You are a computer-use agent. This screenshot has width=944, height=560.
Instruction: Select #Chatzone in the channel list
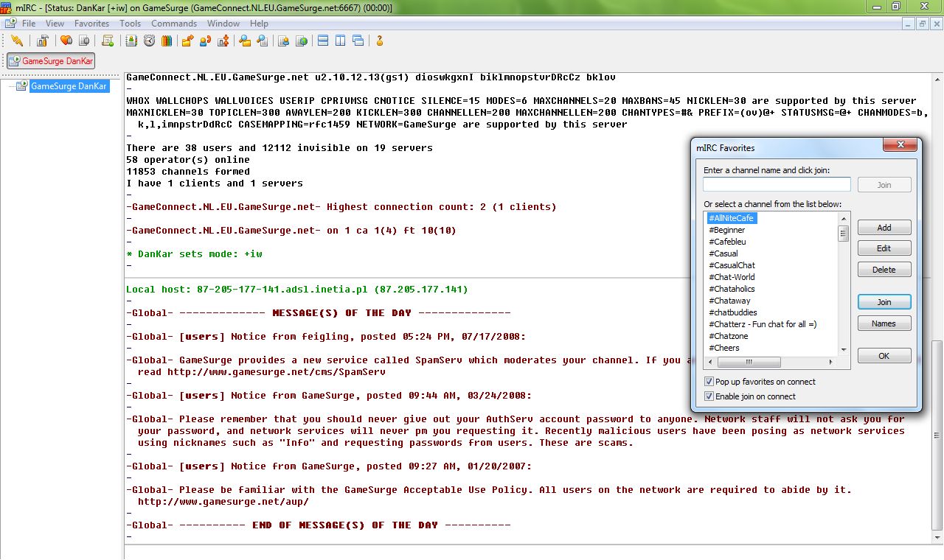coord(728,336)
